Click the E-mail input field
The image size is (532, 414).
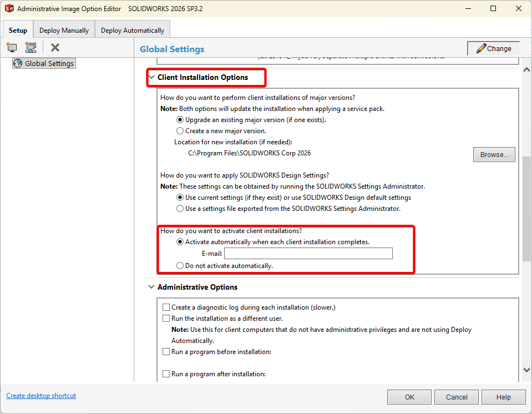click(308, 254)
